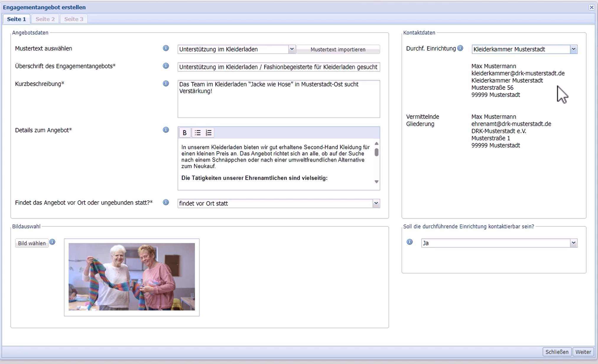This screenshot has width=598, height=364.
Task: Click info icon next to Kurzbeschreibung
Action: click(166, 84)
